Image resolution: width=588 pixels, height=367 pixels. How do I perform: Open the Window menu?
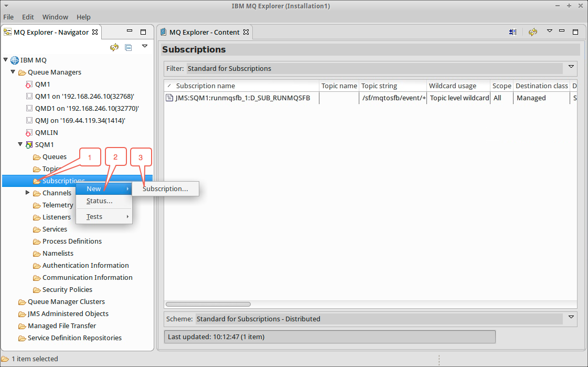pos(55,17)
